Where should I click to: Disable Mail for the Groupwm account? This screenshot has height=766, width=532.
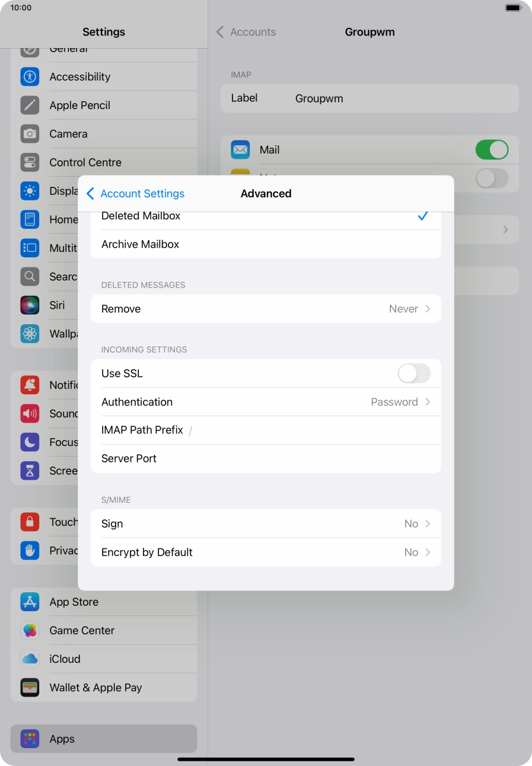pyautogui.click(x=492, y=149)
